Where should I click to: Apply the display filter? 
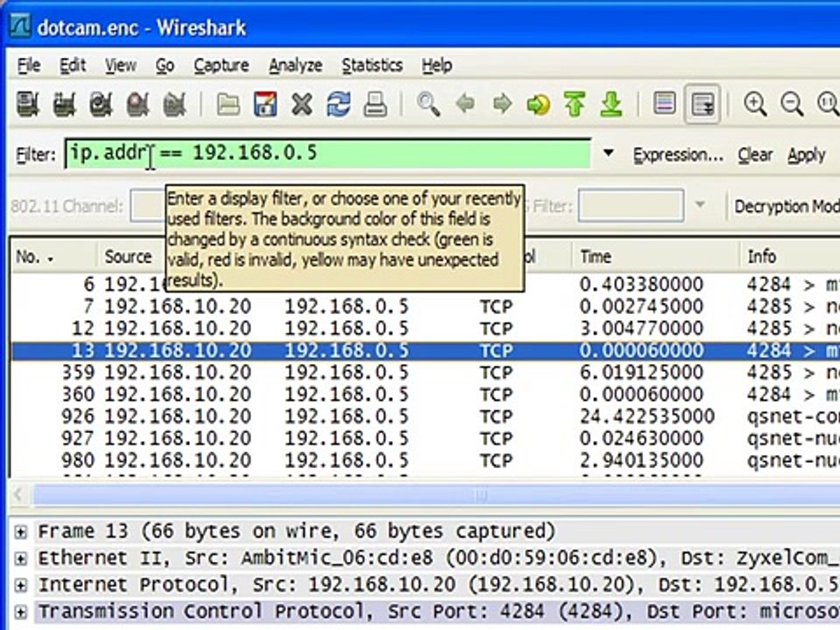(x=806, y=155)
